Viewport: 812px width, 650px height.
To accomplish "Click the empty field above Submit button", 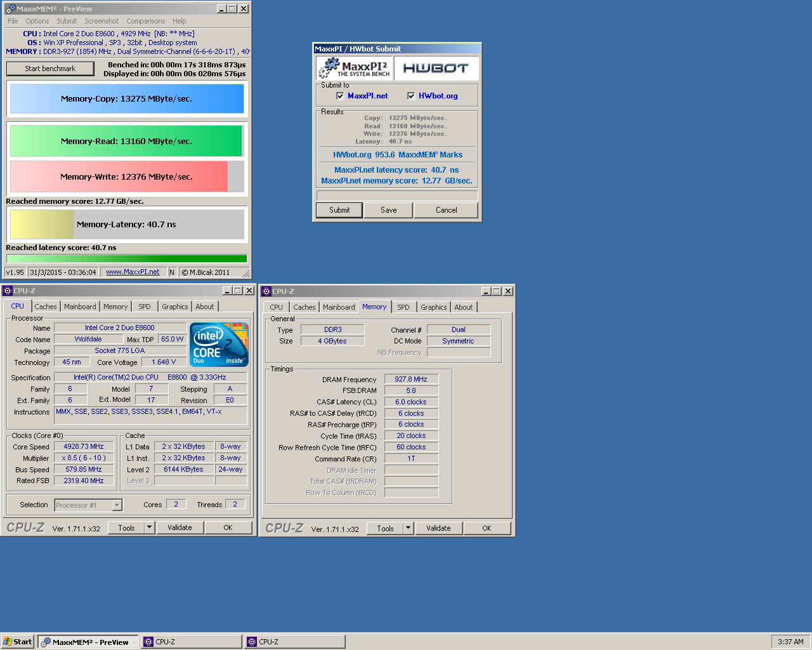I will click(397, 196).
